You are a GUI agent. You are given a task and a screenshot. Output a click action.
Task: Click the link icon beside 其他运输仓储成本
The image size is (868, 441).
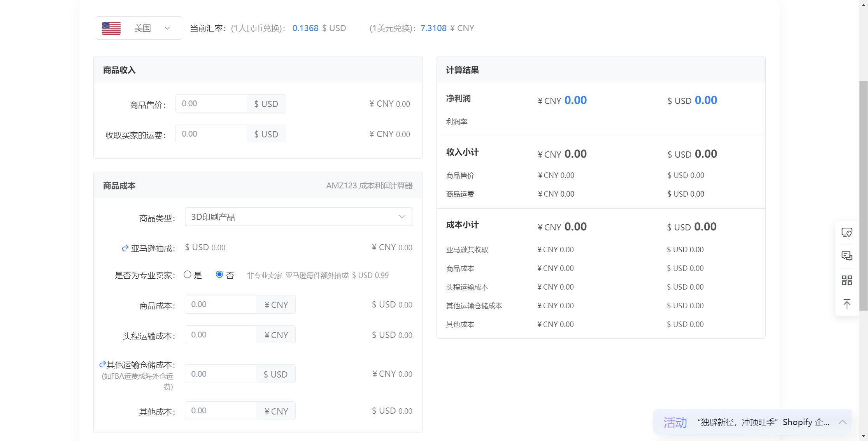click(102, 364)
